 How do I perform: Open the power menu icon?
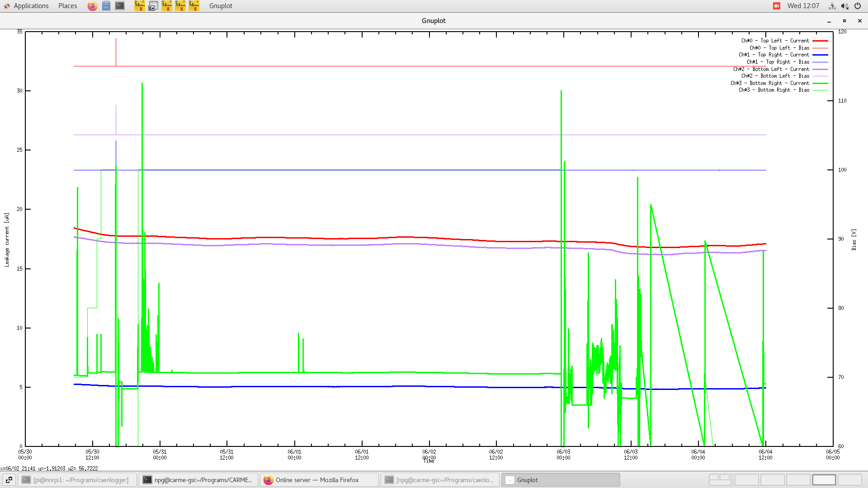tap(858, 6)
